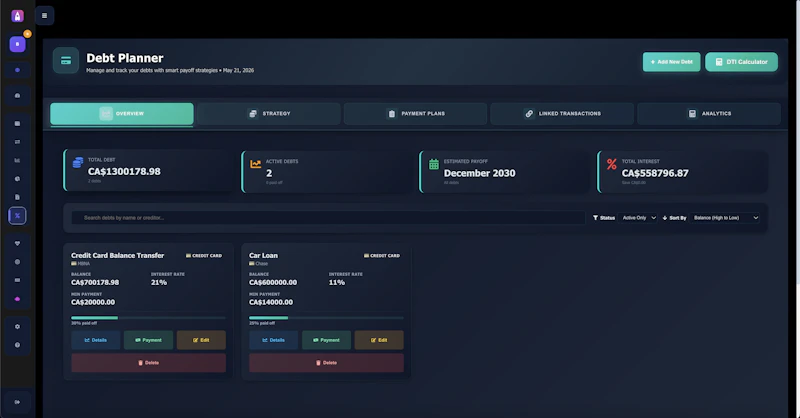This screenshot has height=418, width=800.
Task: Edit the Car Loan debt
Action: [379, 340]
